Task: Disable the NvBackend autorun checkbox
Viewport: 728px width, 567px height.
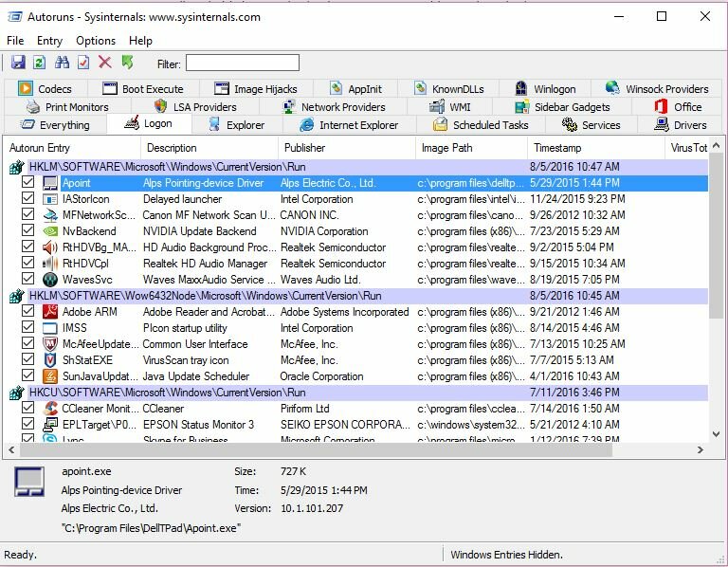Action: pyautogui.click(x=27, y=229)
